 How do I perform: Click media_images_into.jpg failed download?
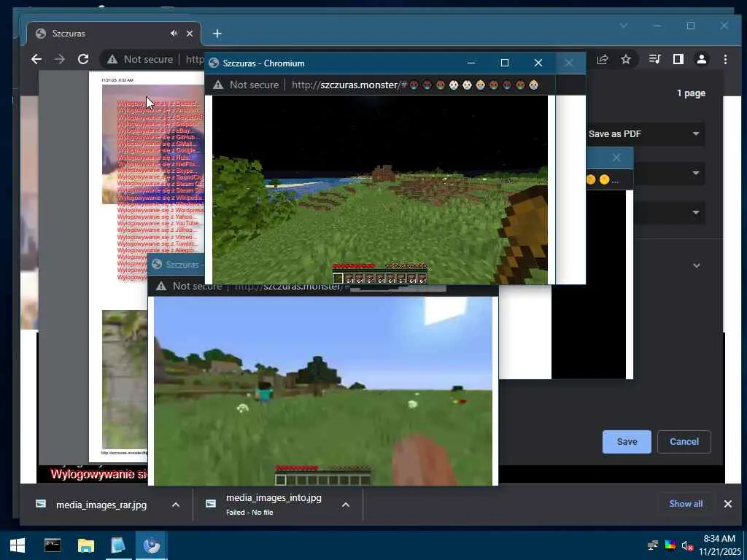[274, 505]
